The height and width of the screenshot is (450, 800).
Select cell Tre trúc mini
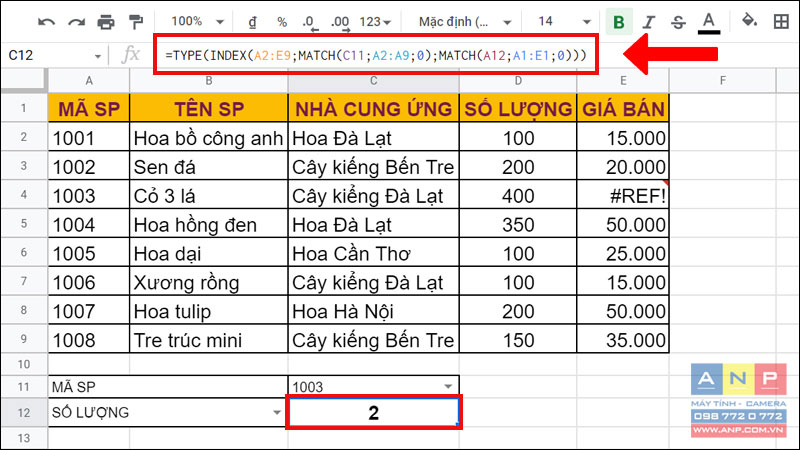209,340
